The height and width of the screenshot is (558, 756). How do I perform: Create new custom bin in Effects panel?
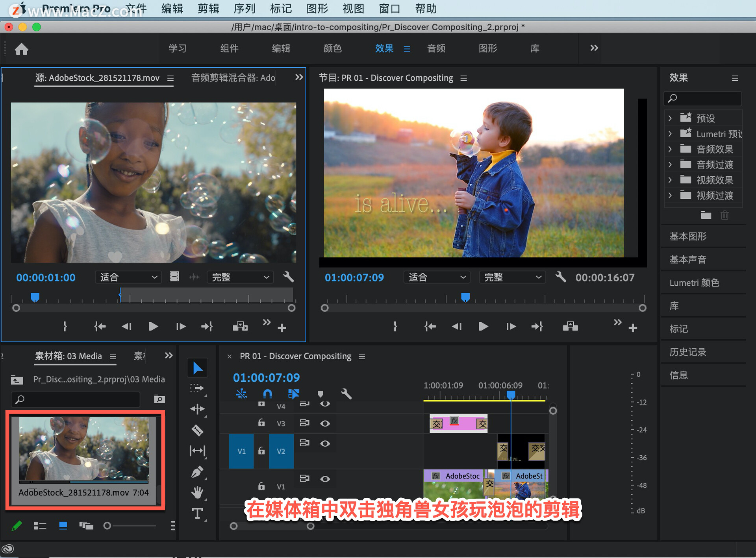click(706, 215)
